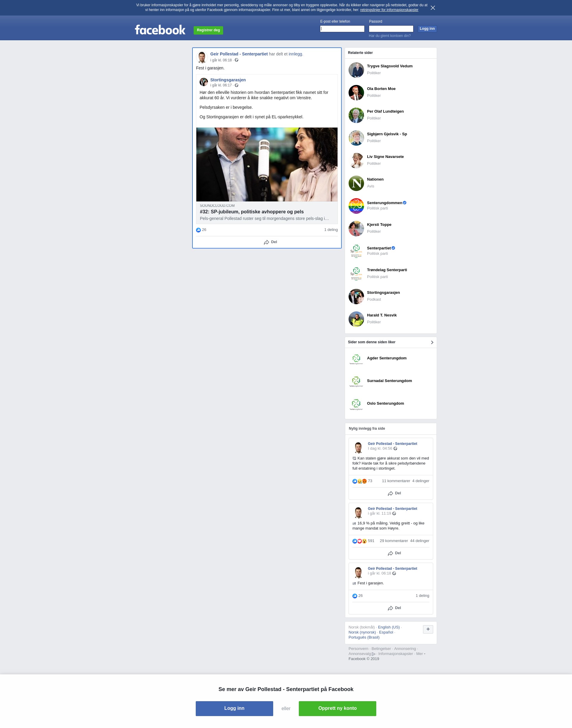Open #32: SP-jubileum SoundCloud link title
Screen dimensions: 572x728
click(x=252, y=212)
